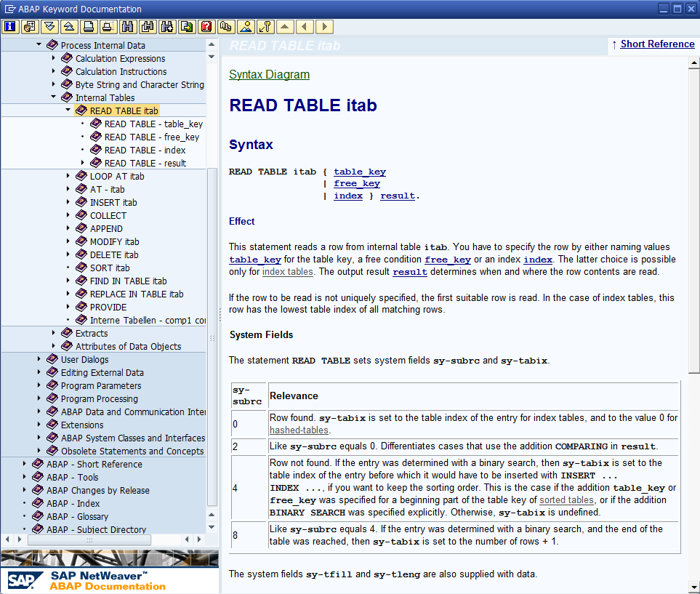This screenshot has width=700, height=594.
Task: Follow result link in syntax block
Action: coord(398,196)
